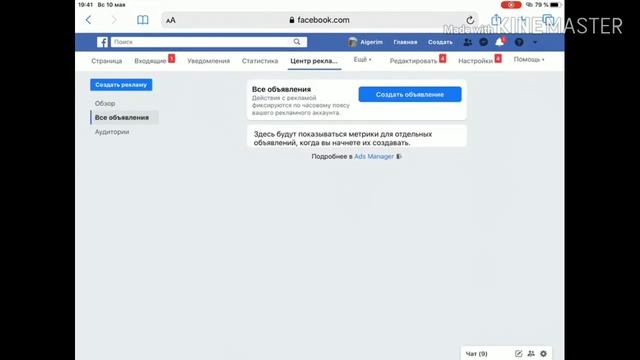
Task: Switch to Статистика tab
Action: click(x=260, y=61)
